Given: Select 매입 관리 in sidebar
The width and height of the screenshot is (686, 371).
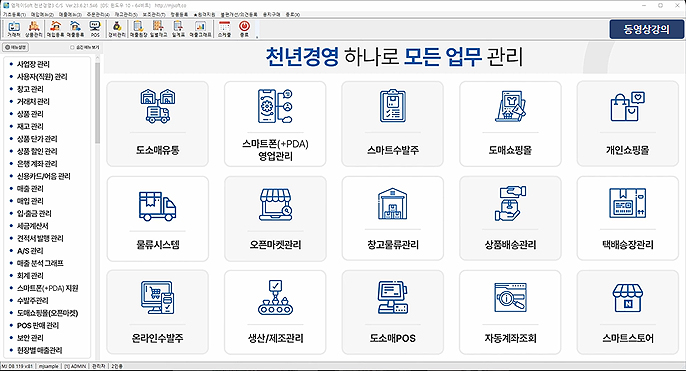Looking at the screenshot, I should tap(30, 201).
